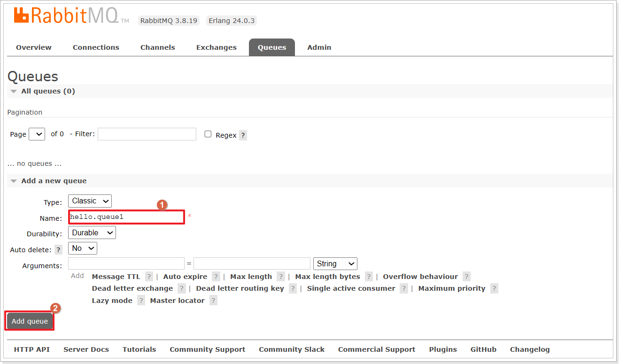Show help for Dead letter routing key
619x364 pixels.
[293, 288]
